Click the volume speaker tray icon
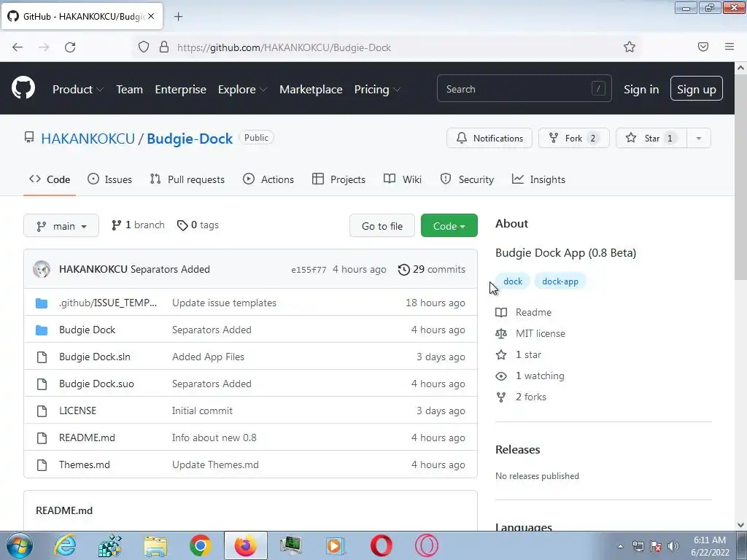Screen dimensions: 747x560 coord(673,546)
